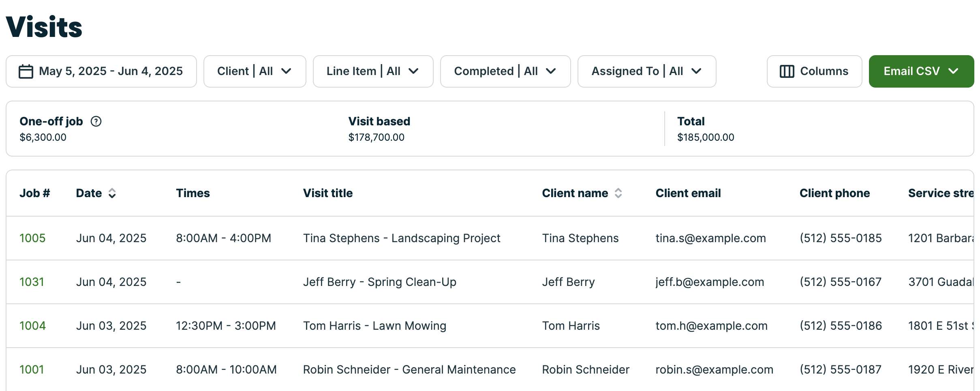The height and width of the screenshot is (391, 980).
Task: Open the Client filter dropdown
Action: point(255,71)
